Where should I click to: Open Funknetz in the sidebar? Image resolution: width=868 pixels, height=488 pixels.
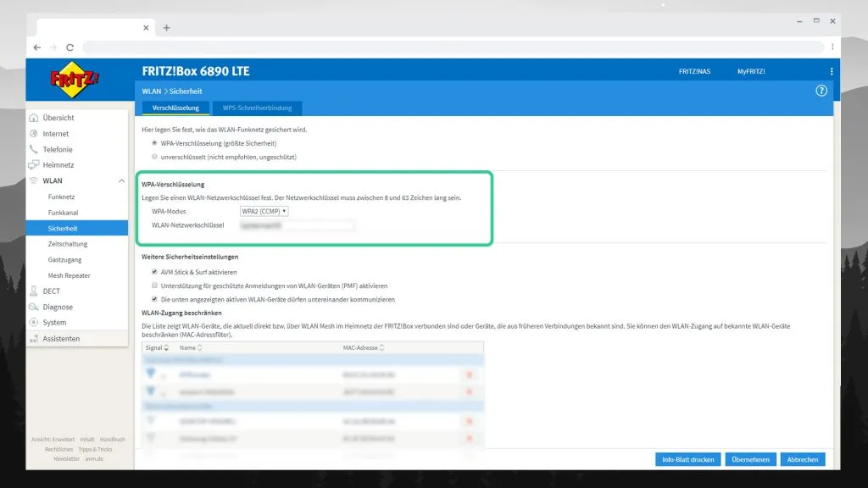pos(61,197)
